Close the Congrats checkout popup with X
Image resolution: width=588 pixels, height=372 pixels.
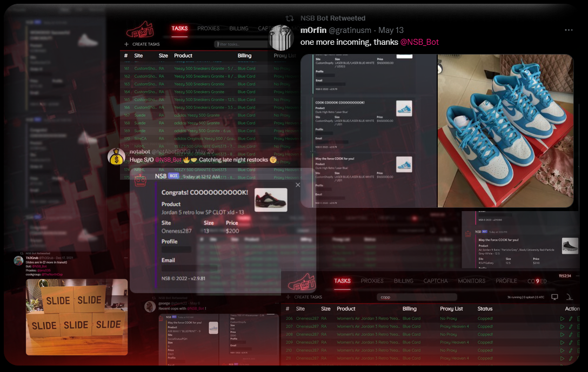[297, 185]
